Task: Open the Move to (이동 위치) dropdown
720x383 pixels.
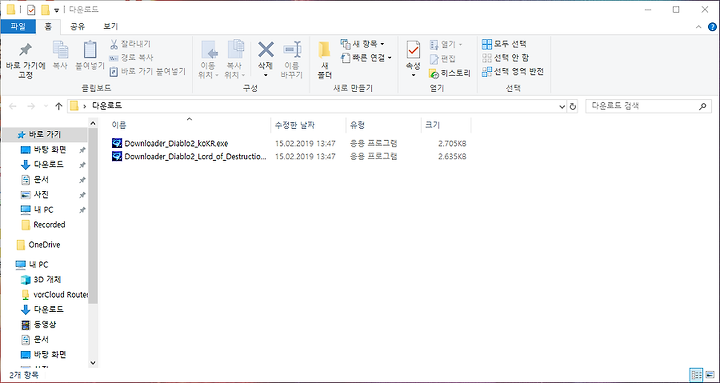Action: point(208,75)
